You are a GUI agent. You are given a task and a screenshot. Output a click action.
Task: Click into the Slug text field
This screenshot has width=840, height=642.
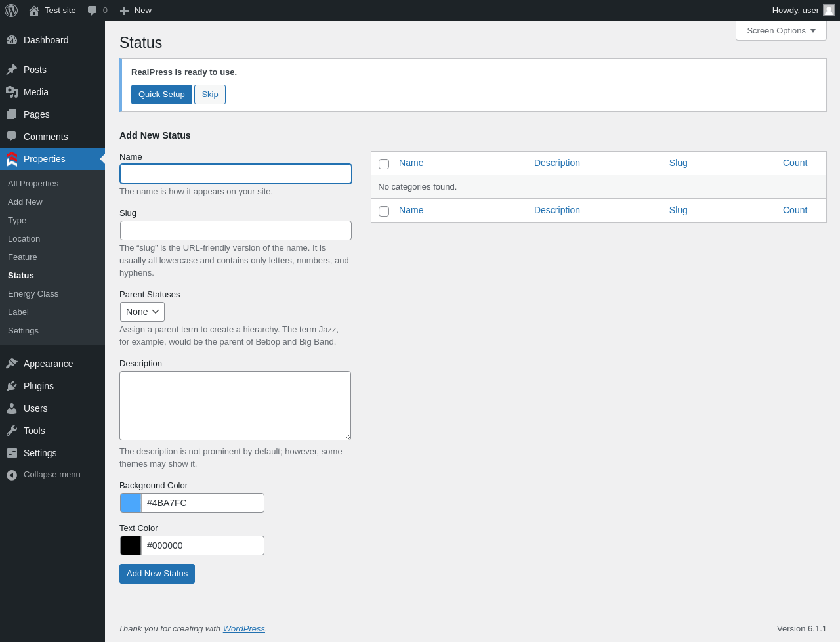coord(236,230)
